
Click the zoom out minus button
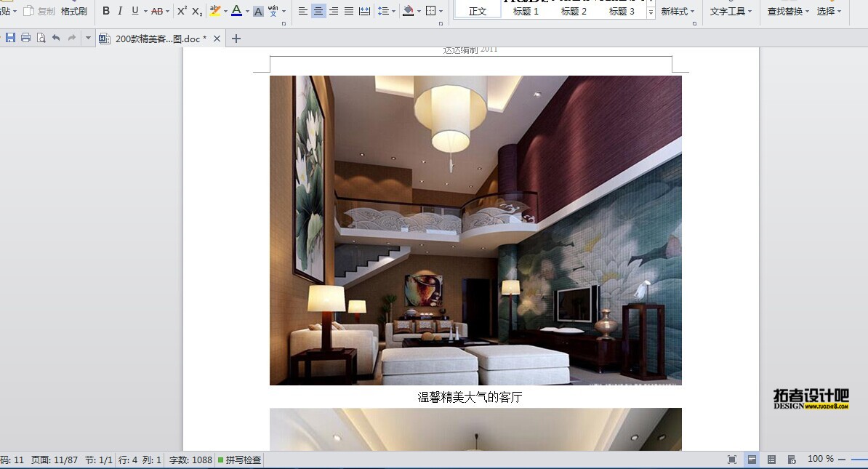coord(842,460)
